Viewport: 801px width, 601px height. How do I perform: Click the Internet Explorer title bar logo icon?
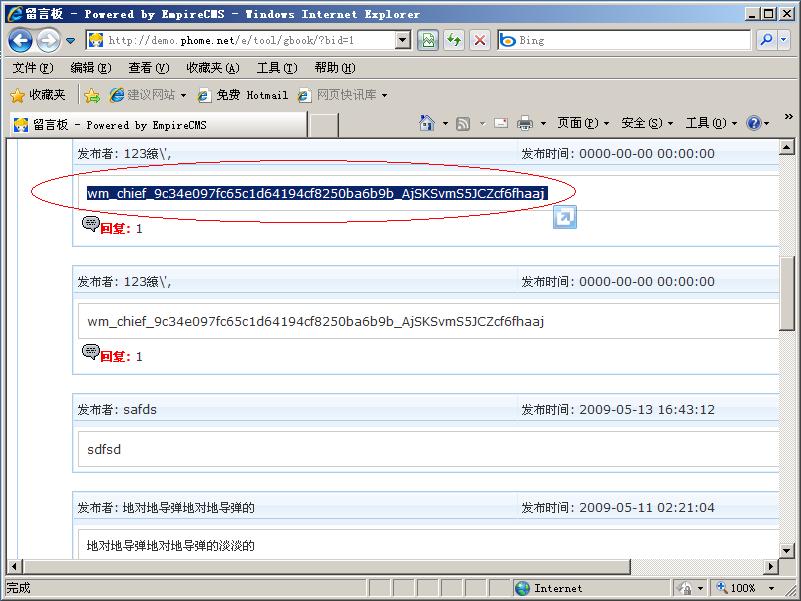[x=15, y=14]
